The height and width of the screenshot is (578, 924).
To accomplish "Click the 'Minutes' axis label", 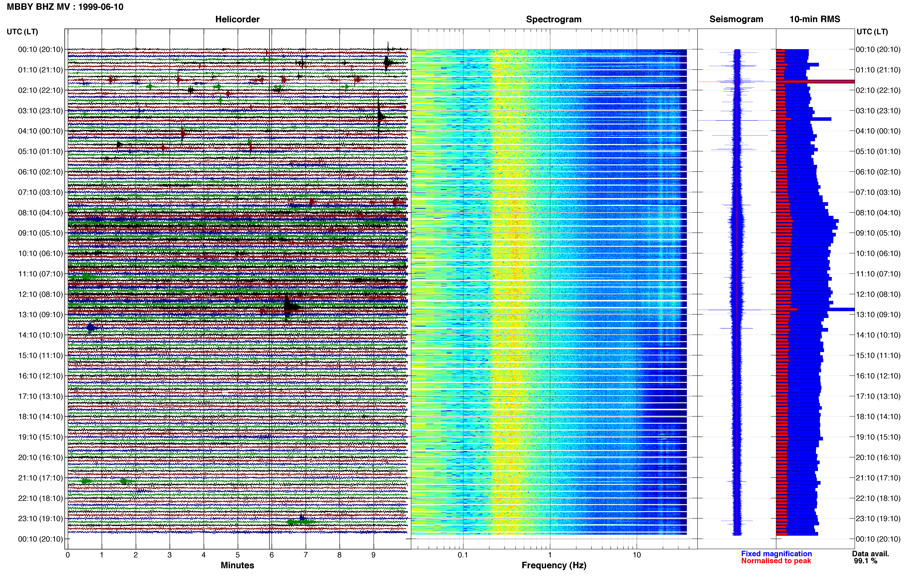I will click(x=237, y=565).
